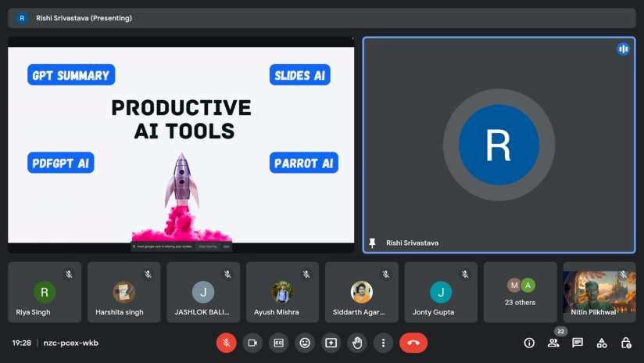
Task: Open the chat panel
Action: [x=578, y=343]
